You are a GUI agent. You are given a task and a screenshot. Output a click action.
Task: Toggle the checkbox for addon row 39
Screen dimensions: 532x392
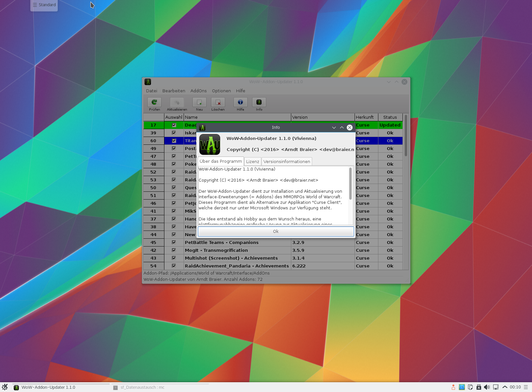(174, 133)
